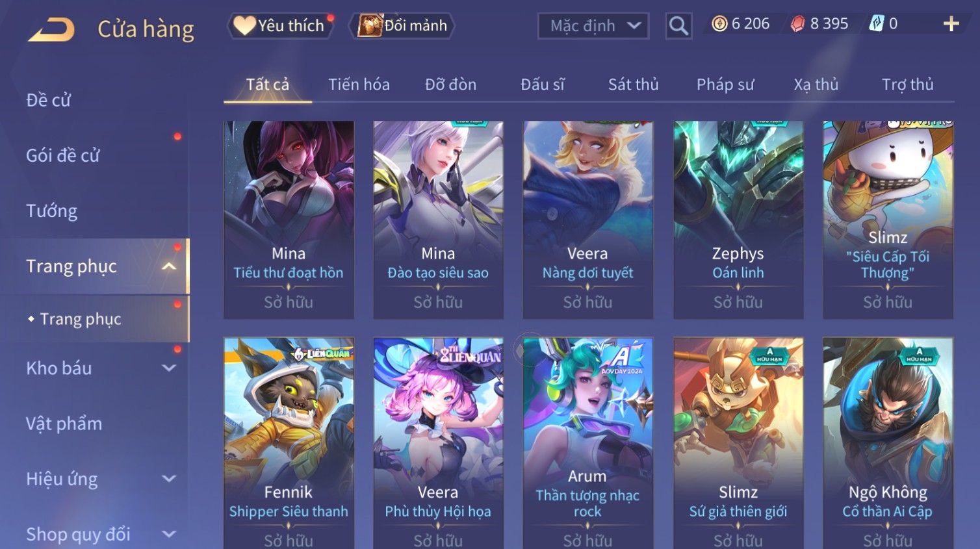Tap the blue voucher currency icon
This screenshot has height=549, width=980.
876,24
